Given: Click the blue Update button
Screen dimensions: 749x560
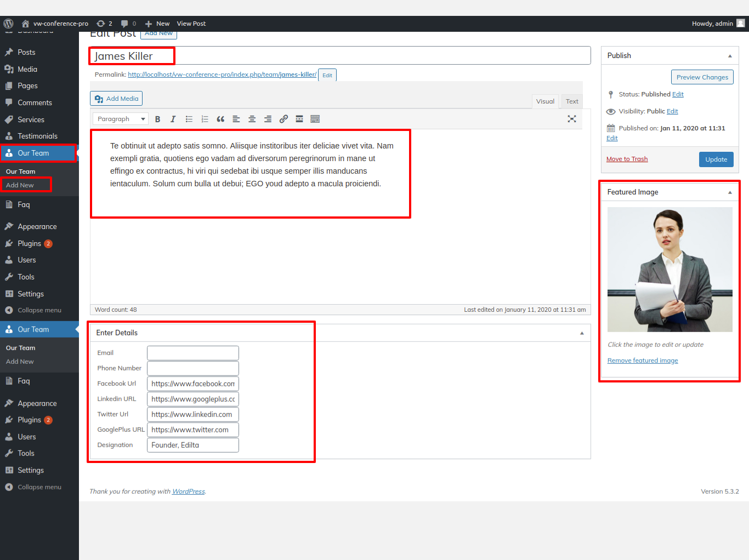Looking at the screenshot, I should tap(716, 159).
